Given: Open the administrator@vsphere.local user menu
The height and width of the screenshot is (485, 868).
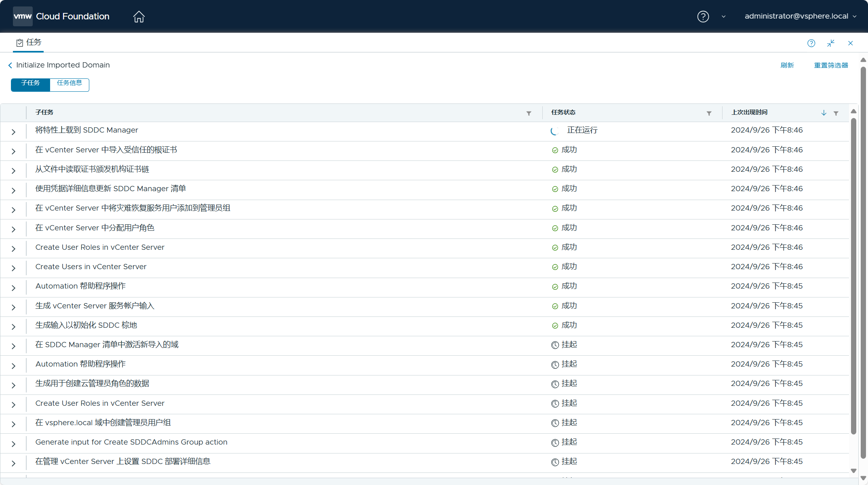Looking at the screenshot, I should tap(800, 16).
